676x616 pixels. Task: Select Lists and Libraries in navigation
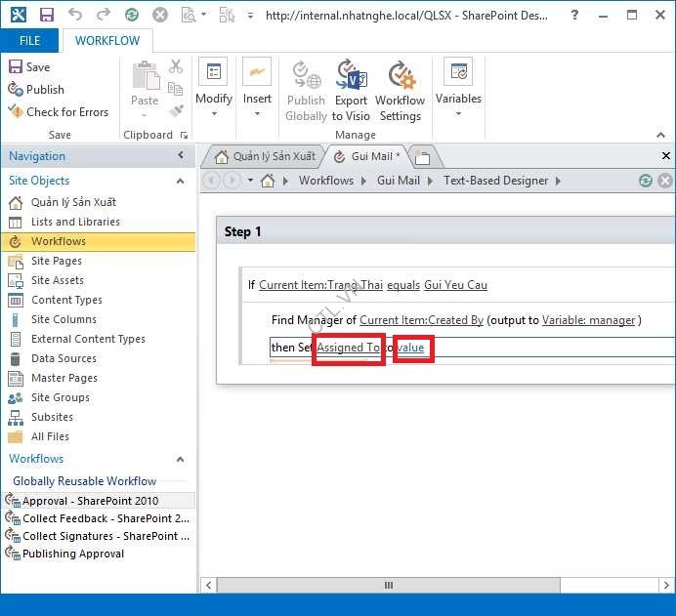coord(74,222)
